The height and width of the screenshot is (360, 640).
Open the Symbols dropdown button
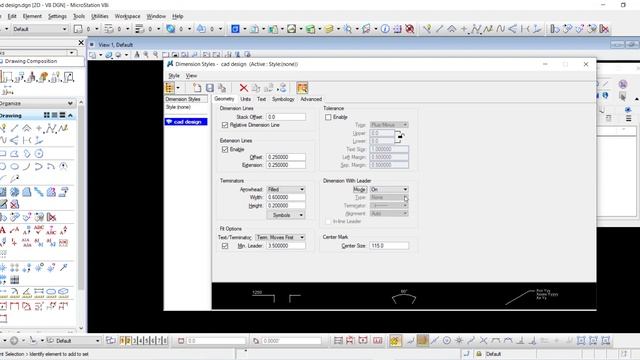pyautogui.click(x=286, y=215)
